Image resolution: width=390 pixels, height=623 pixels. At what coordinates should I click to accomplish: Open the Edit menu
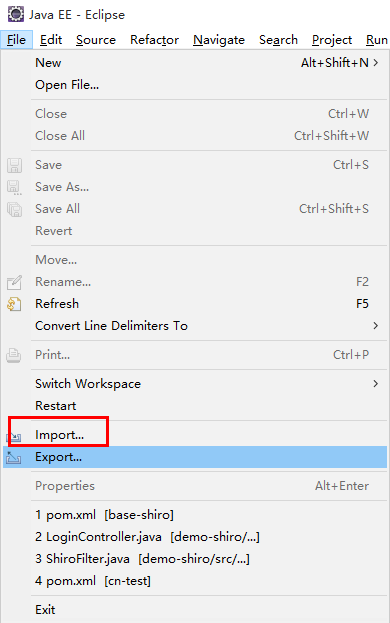[51, 40]
